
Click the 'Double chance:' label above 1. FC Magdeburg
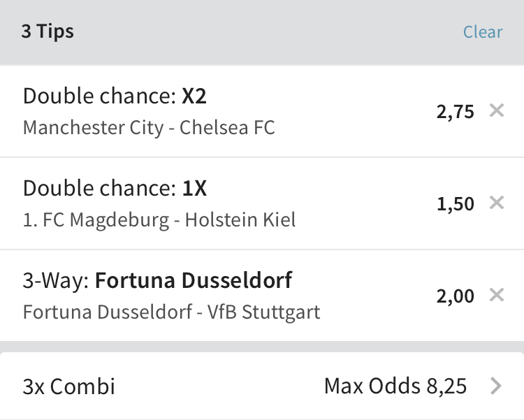(99, 189)
